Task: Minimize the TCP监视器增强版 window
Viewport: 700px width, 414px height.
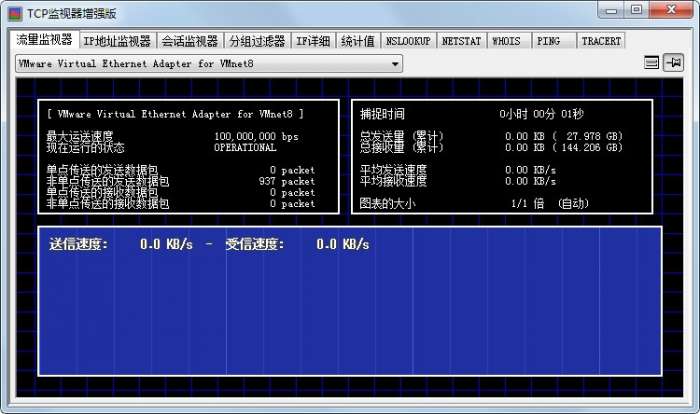Action: click(x=611, y=10)
